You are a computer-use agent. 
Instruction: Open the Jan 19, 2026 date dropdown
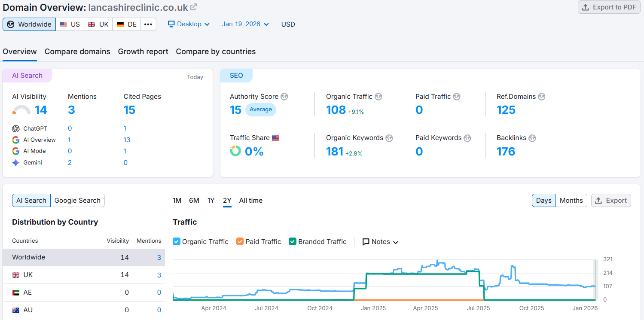tap(245, 24)
